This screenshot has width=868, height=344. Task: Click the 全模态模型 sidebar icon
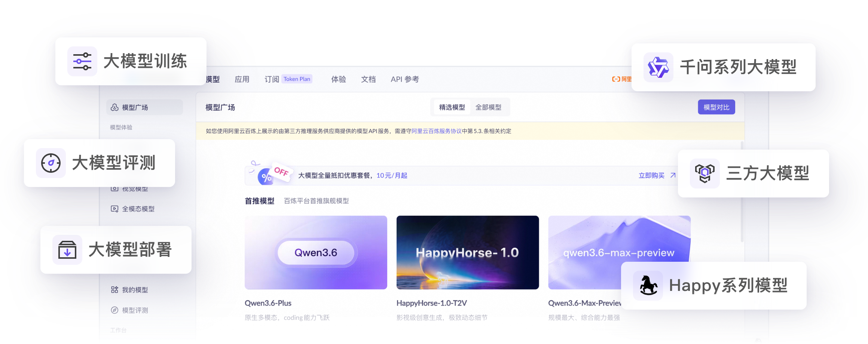(x=114, y=209)
